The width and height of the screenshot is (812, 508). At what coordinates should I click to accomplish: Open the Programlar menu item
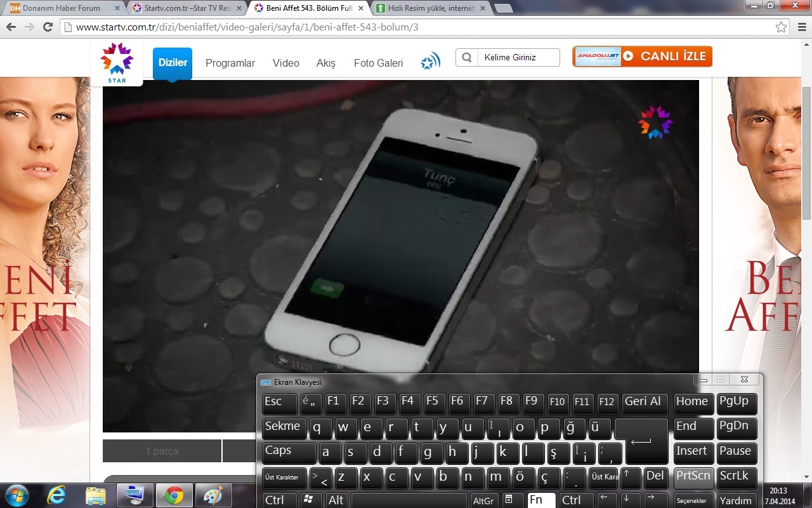(x=230, y=63)
